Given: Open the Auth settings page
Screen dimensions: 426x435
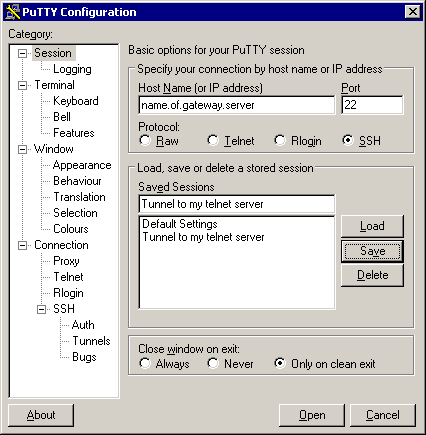Looking at the screenshot, I should click(83, 325).
